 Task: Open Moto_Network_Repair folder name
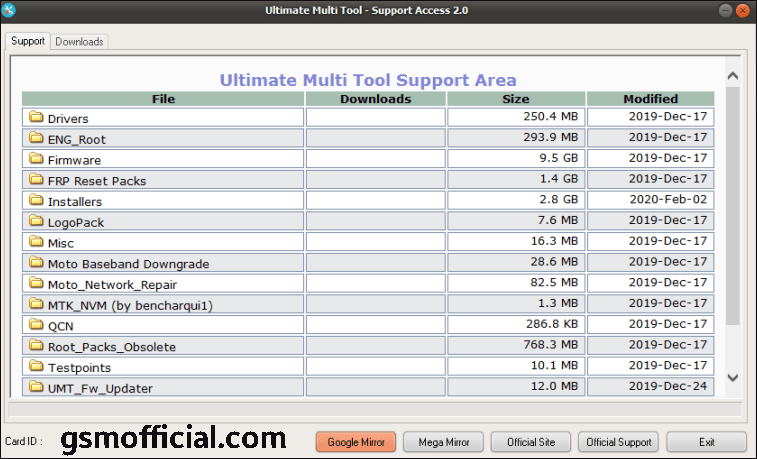[112, 285]
